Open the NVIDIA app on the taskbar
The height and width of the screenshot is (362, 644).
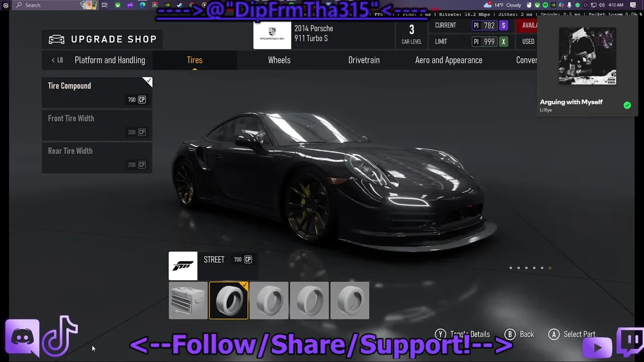168,5
